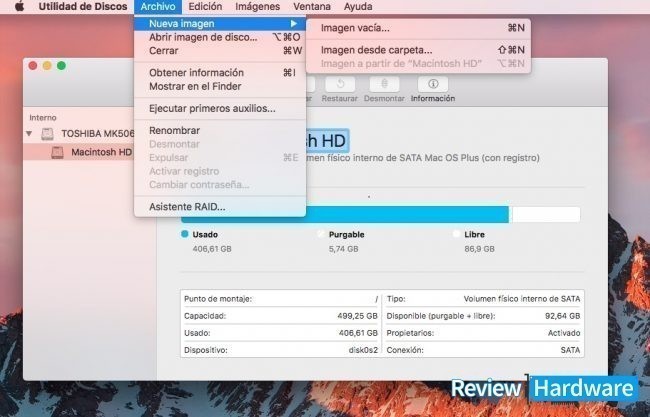Viewport: 650px width, 417px height.
Task: Click the Conexión SATA cell
Action: click(x=483, y=350)
